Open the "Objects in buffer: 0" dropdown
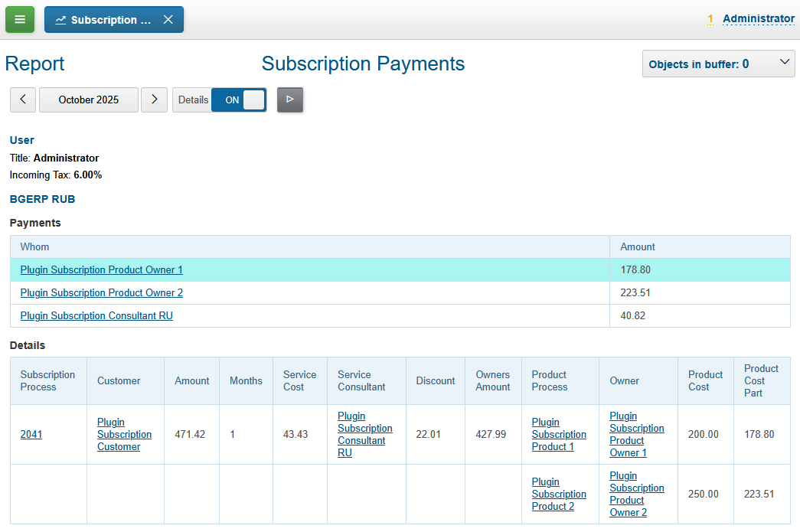800x532 pixels. point(717,64)
